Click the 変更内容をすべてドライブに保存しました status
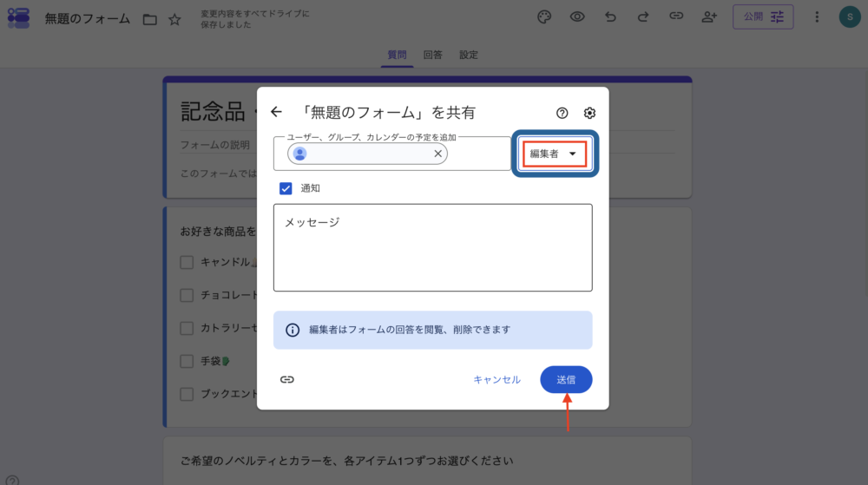This screenshot has width=868, height=485. click(x=255, y=19)
